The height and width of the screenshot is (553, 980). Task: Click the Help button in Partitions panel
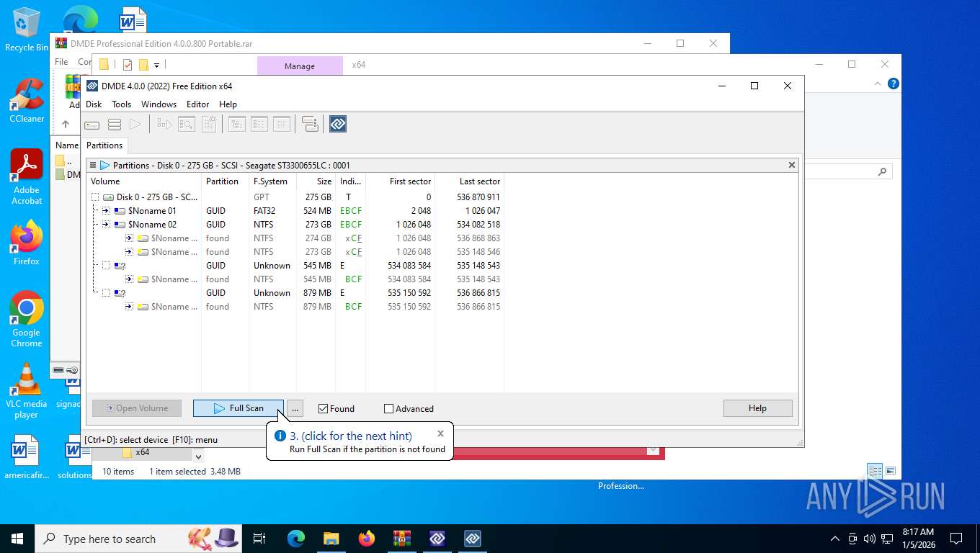(x=757, y=408)
